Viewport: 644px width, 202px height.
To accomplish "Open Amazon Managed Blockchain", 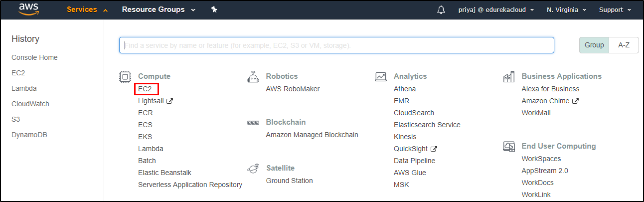I will tap(312, 135).
